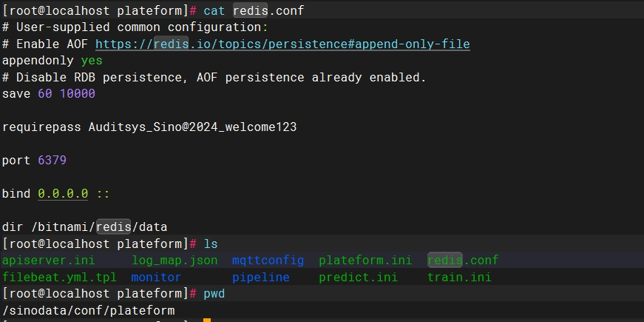
Task: Click the /sinodata/conf/plateform path output
Action: (88, 310)
